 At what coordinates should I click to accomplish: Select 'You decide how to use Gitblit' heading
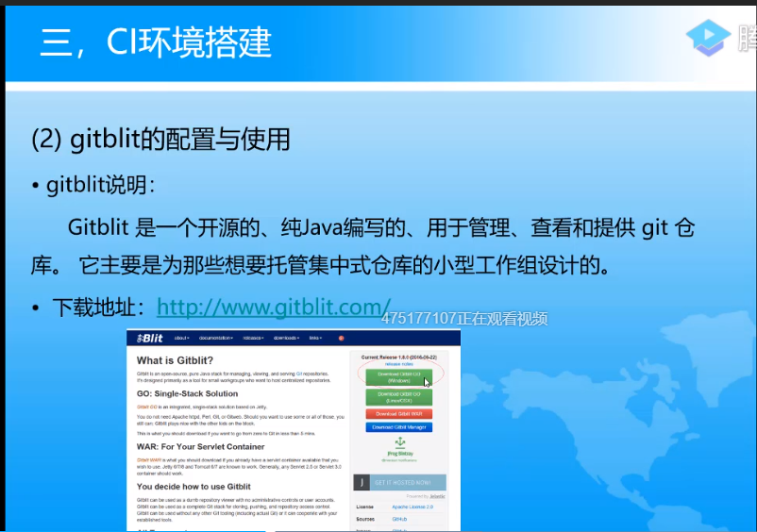tap(193, 487)
